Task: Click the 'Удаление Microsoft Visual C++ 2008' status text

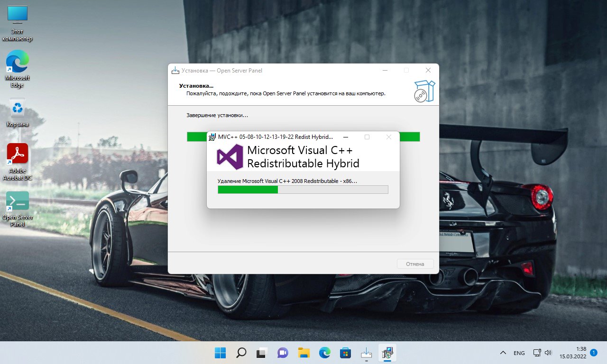Action: [x=287, y=181]
